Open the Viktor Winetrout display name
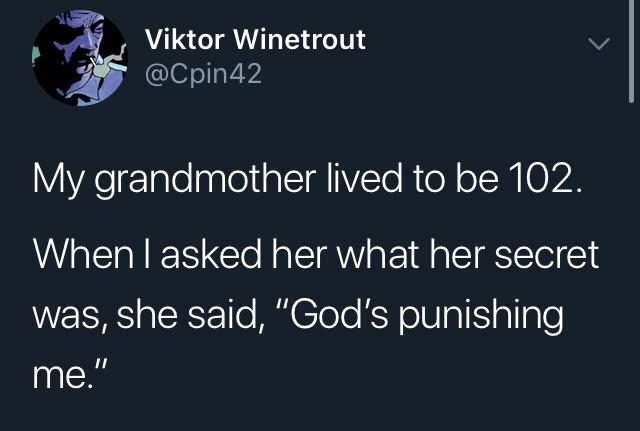This screenshot has height=431, width=640. click(x=256, y=40)
